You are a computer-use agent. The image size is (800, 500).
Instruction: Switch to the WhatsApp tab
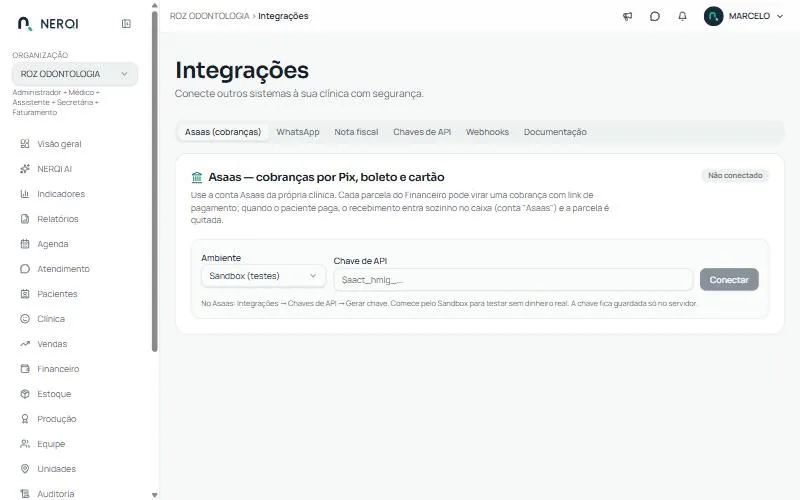[x=298, y=132]
